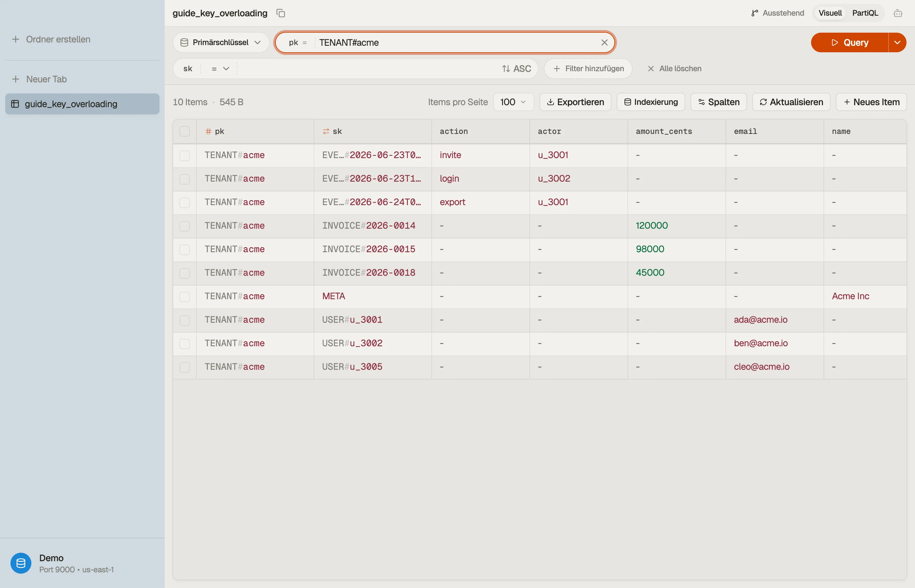The image size is (915, 588).
Task: Open the assistant icon at top right
Action: coord(898,13)
